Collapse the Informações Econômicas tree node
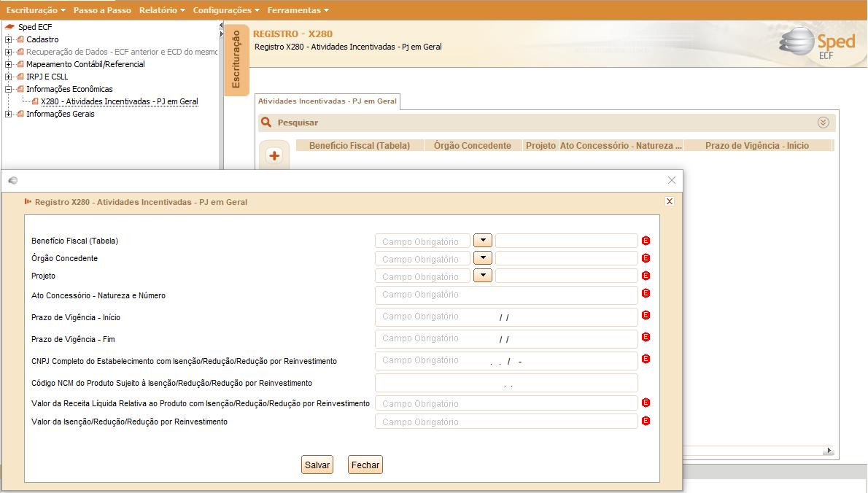 [8, 88]
